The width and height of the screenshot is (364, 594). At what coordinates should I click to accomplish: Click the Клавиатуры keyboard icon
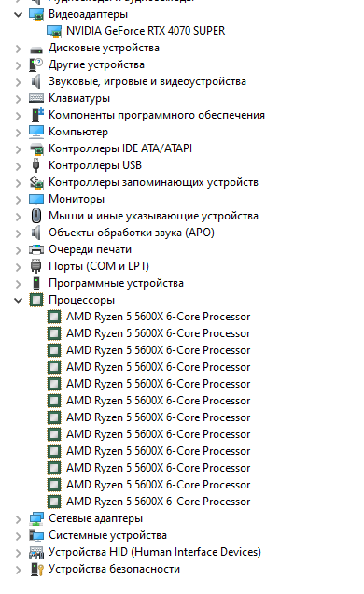[36, 98]
